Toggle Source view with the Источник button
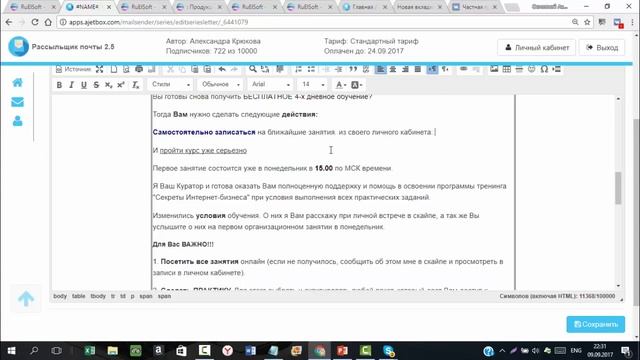This screenshot has width=640, height=360. 73,69
